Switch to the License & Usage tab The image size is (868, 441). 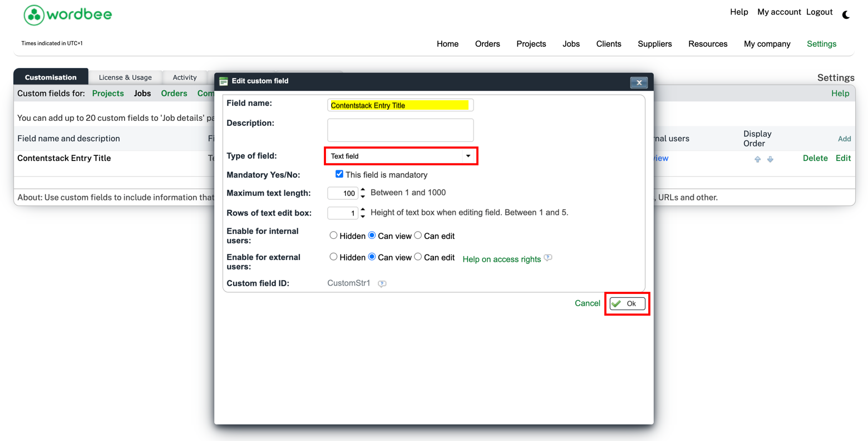click(125, 77)
